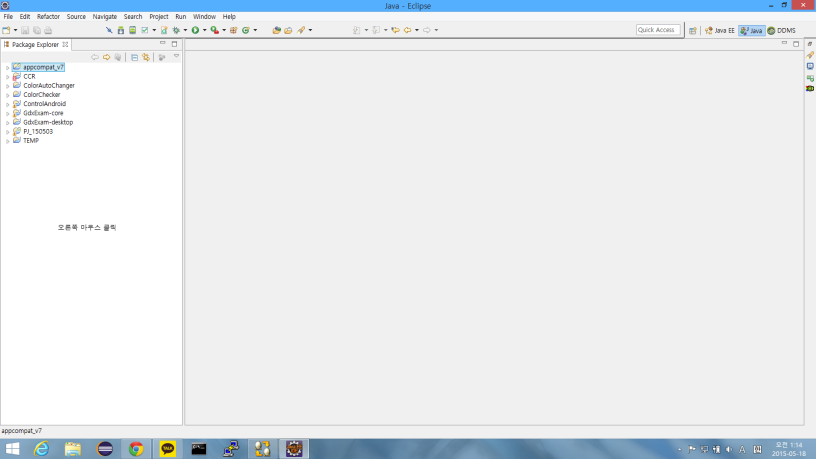Switch to the DDMS perspective
Viewport: 816px width, 459px height.
[x=781, y=30]
